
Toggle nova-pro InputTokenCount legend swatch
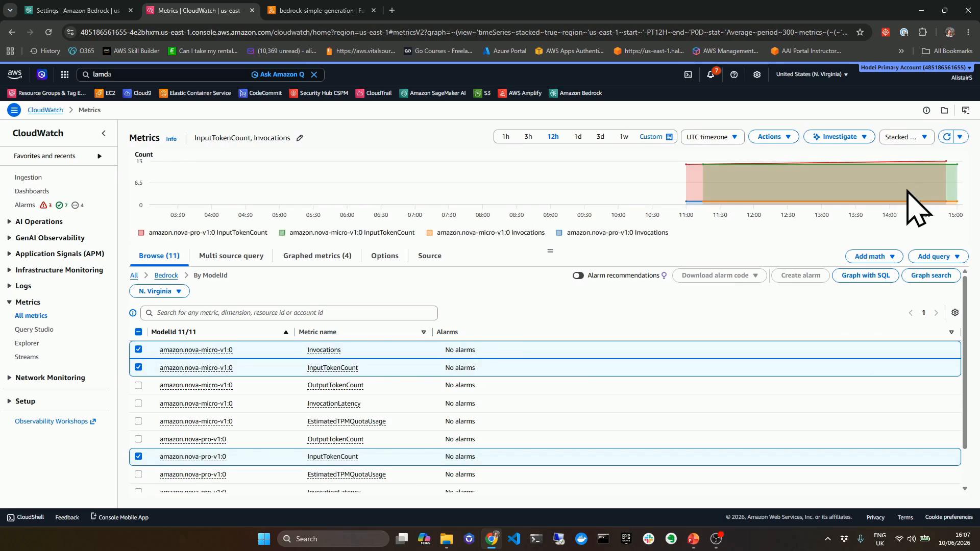click(141, 233)
